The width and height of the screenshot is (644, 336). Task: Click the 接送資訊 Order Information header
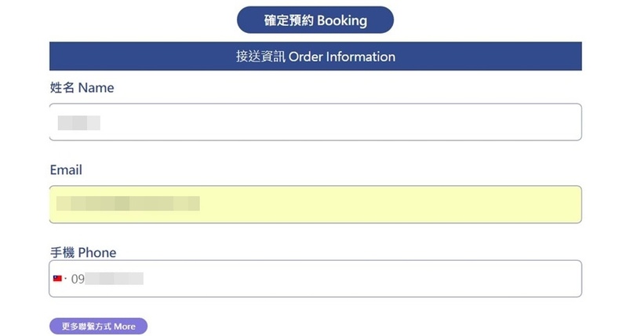pos(315,57)
